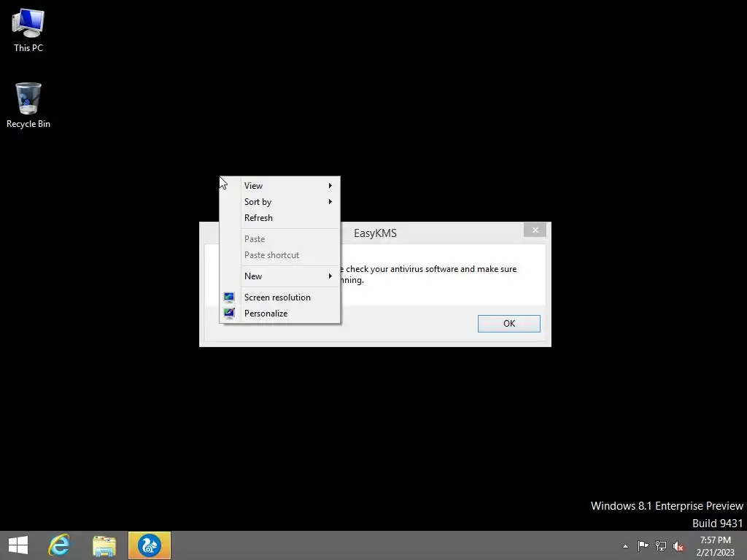Click the antivirus warning message text
Image resolution: width=747 pixels, height=560 pixels.
pos(427,274)
